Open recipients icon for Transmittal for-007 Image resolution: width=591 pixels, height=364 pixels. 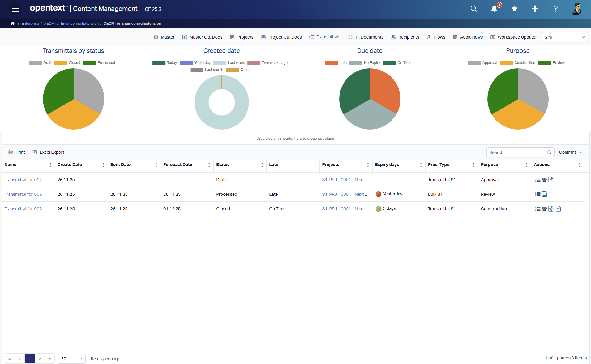click(544, 179)
